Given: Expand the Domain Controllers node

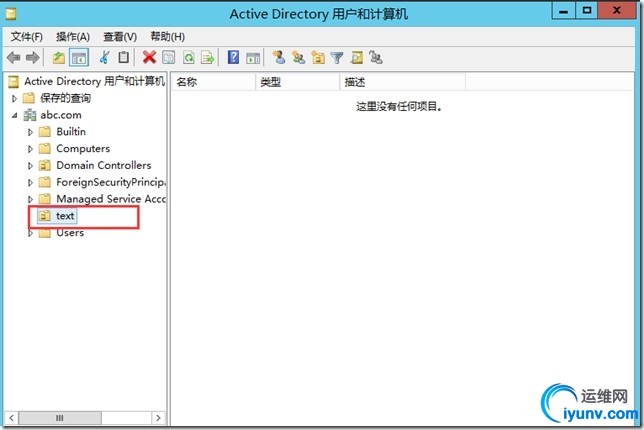Looking at the screenshot, I should (30, 166).
